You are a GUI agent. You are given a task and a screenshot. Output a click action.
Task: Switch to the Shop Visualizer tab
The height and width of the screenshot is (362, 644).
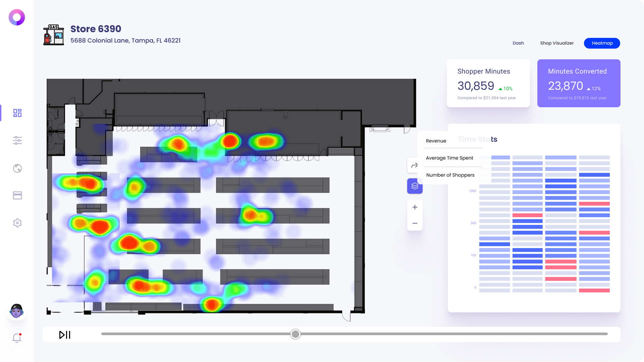pyautogui.click(x=557, y=43)
